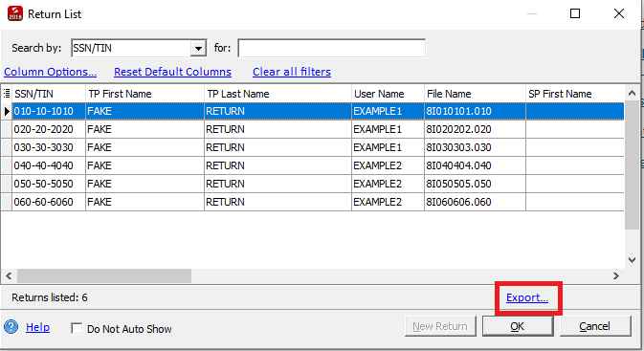This screenshot has width=644, height=351.
Task: Click the red application icon in title bar
Action: tap(15, 13)
